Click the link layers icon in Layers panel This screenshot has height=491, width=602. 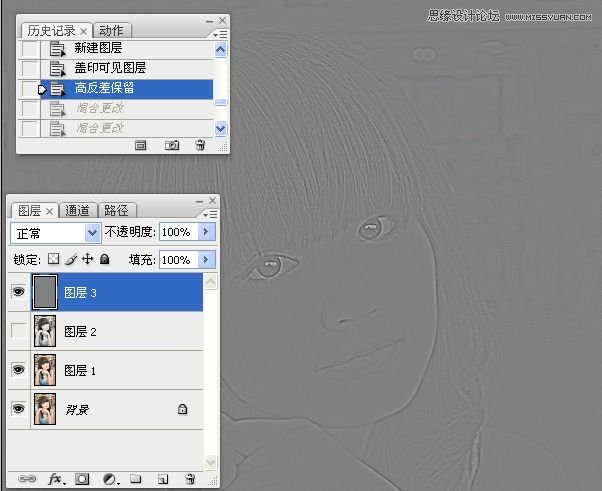27,479
